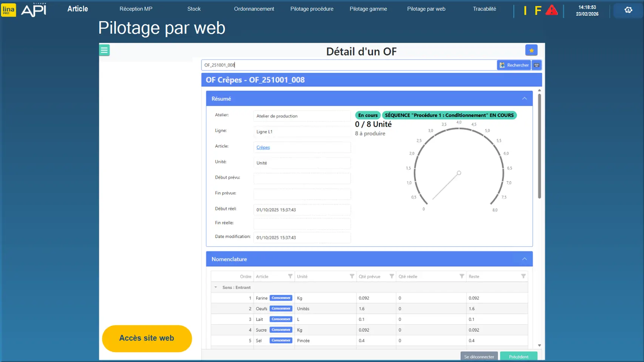The width and height of the screenshot is (644, 362).
Task: Open Qté prévue column filter icon
Action: (392, 276)
